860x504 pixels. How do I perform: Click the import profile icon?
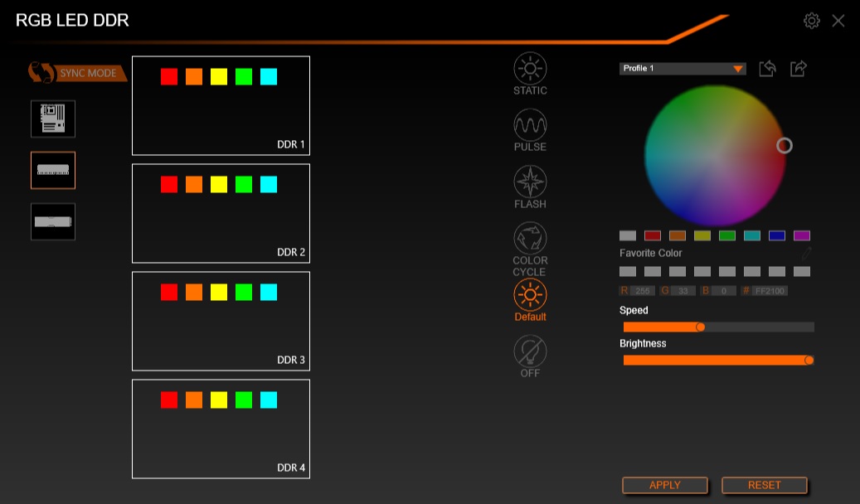[767, 69]
